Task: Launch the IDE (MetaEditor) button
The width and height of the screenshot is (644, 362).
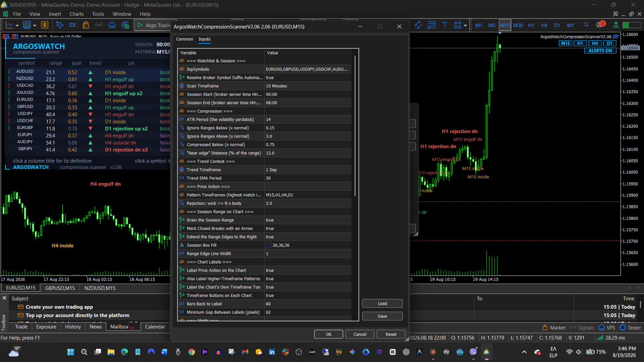Action: point(73,25)
